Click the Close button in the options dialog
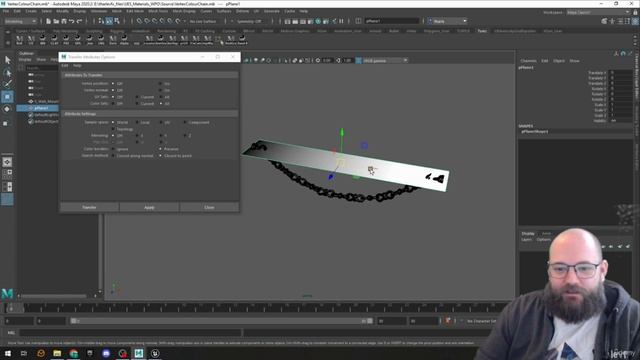The width and height of the screenshot is (640, 360). pos(209,207)
